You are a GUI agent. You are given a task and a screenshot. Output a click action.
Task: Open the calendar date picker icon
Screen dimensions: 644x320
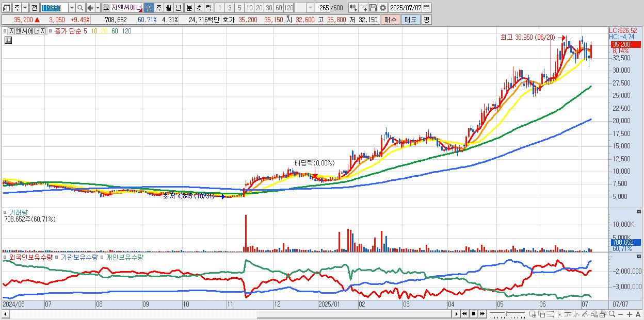[426, 8]
